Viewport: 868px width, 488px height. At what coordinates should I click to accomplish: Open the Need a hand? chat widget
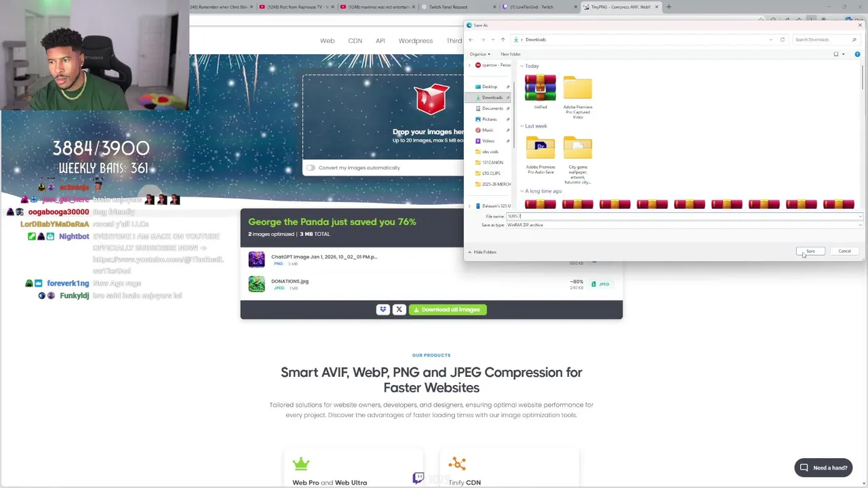(823, 468)
